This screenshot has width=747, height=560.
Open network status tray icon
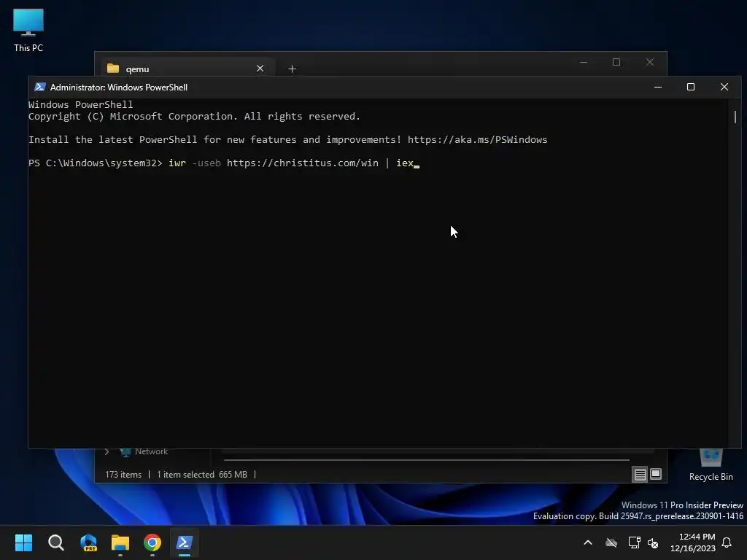click(x=634, y=542)
